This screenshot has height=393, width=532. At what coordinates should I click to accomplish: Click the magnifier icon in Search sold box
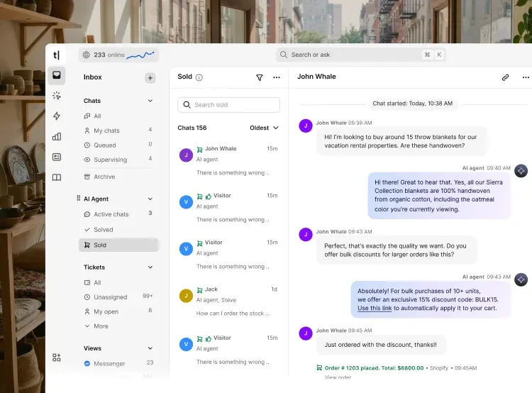[x=187, y=104]
